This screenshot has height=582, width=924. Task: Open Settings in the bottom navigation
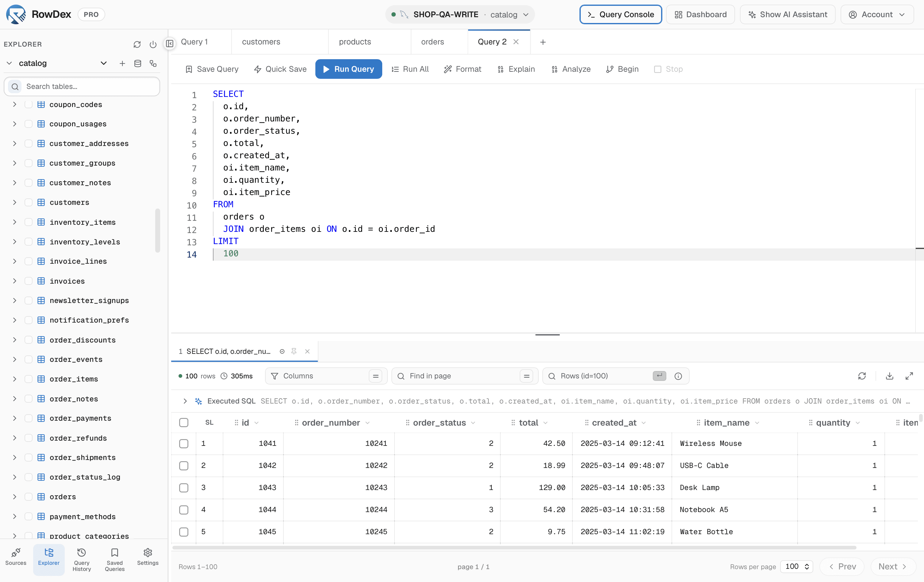[x=148, y=557]
